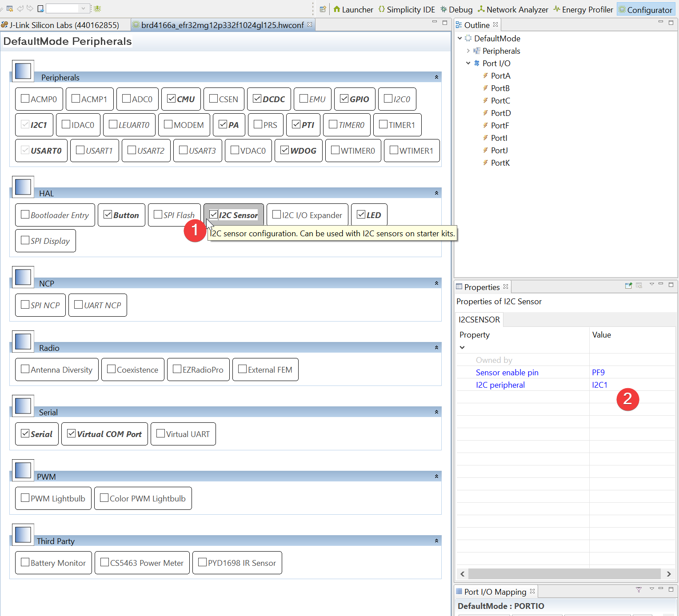This screenshot has height=616, width=679.
Task: Click the NCP section header icon
Action: tap(23, 277)
